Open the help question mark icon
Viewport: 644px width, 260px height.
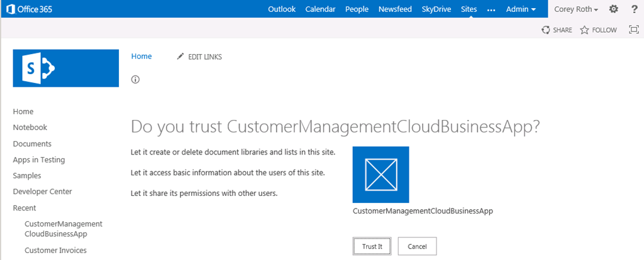(634, 9)
